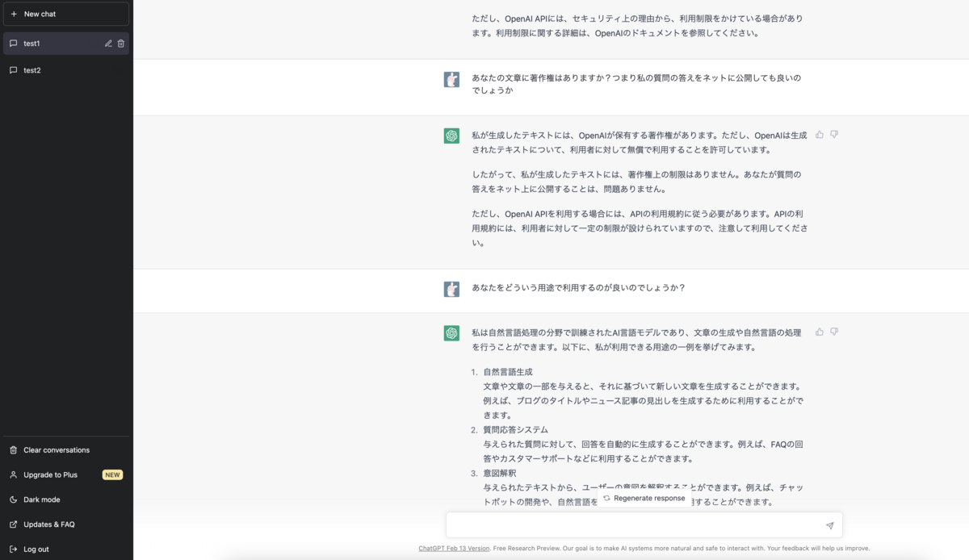Click the external link icon beside Updates & FAQ
The height and width of the screenshot is (560, 969).
click(x=14, y=524)
